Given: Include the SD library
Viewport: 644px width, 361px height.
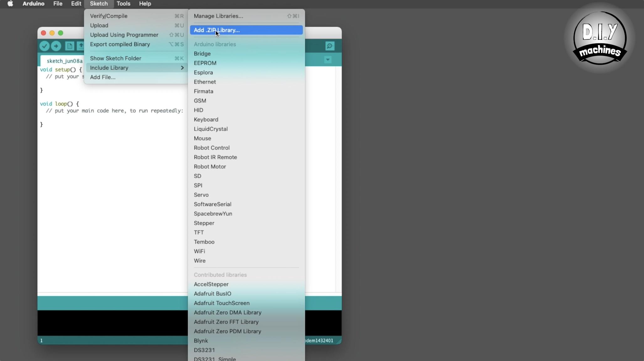Looking at the screenshot, I should click(x=246, y=176).
